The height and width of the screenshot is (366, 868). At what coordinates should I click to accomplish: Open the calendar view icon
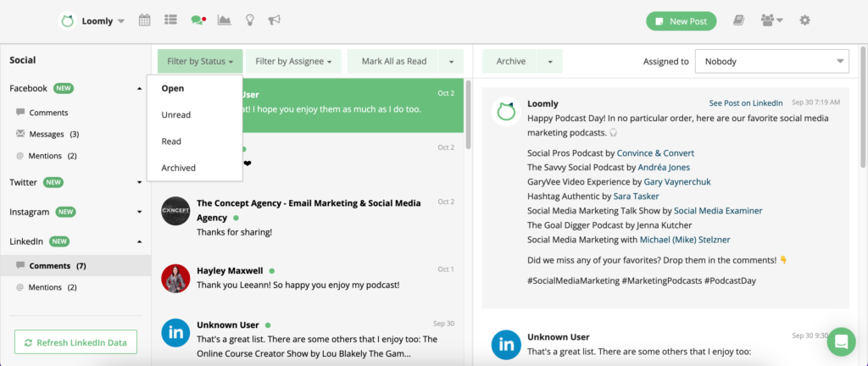coord(144,20)
